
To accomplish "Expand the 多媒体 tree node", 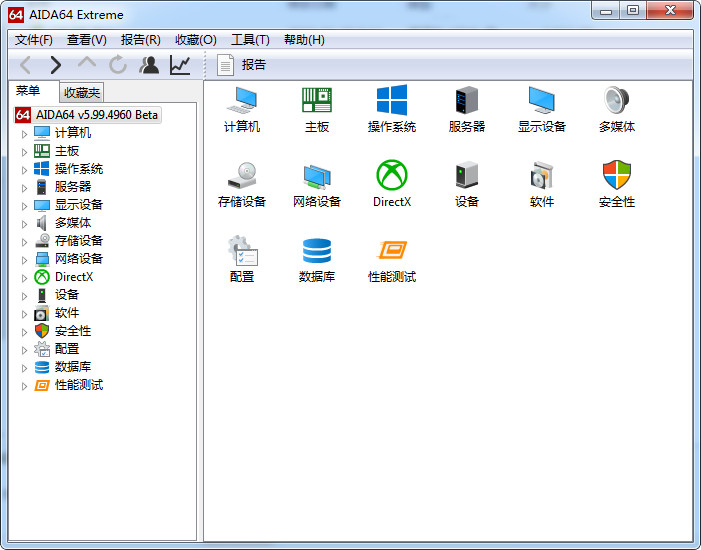I will pyautogui.click(x=24, y=224).
